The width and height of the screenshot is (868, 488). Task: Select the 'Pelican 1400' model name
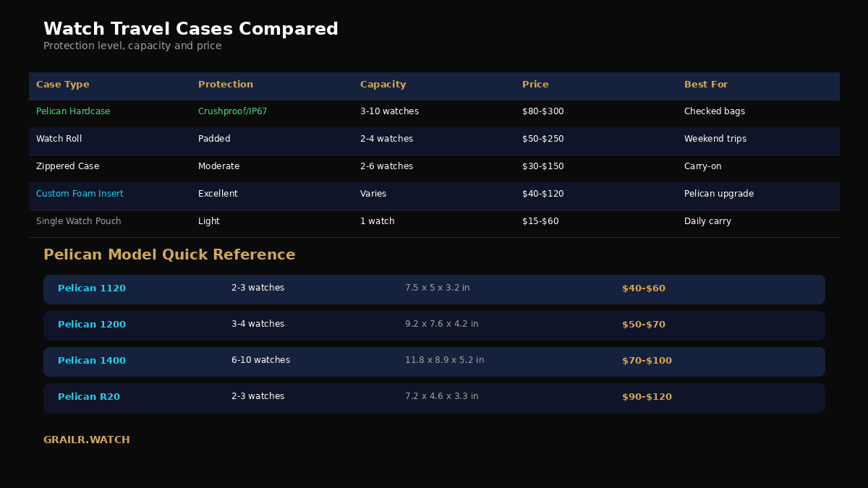(x=92, y=361)
